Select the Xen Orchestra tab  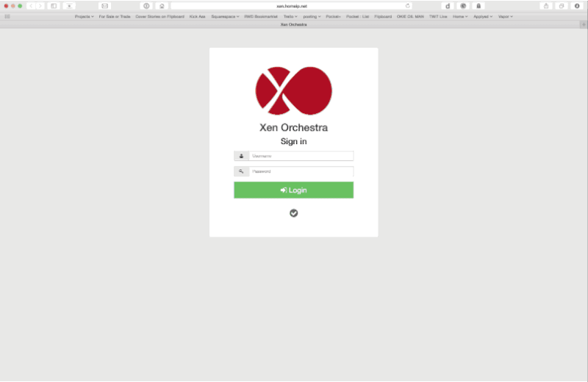(x=293, y=24)
